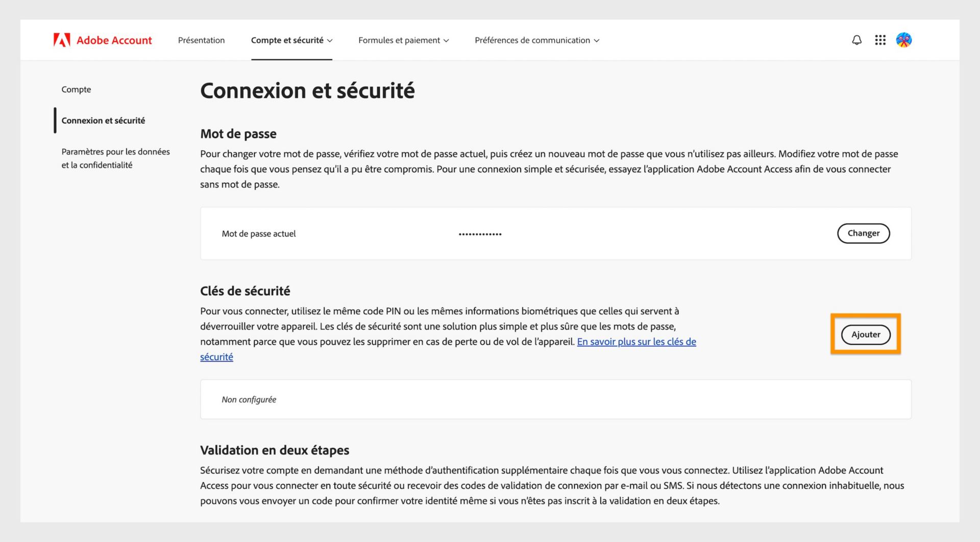The height and width of the screenshot is (542, 980).
Task: Select Connexion et sécurité in sidebar
Action: click(x=103, y=121)
